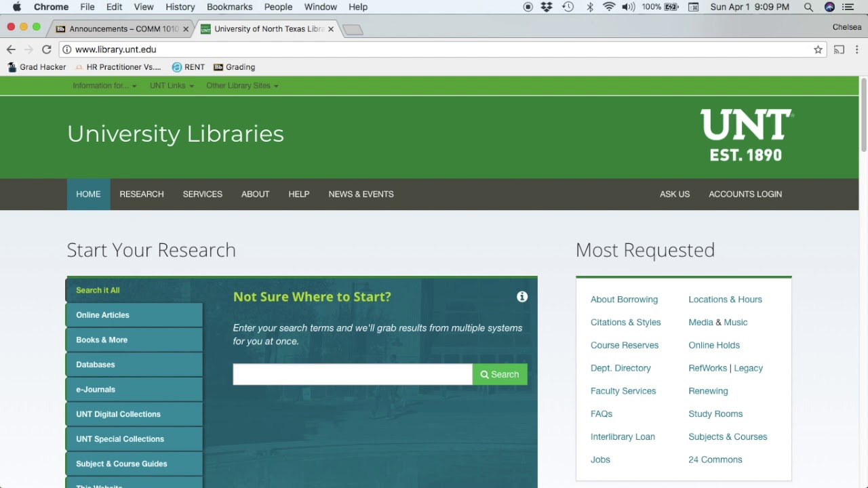Open About Borrowing link
The height and width of the screenshot is (488, 868).
coord(624,300)
